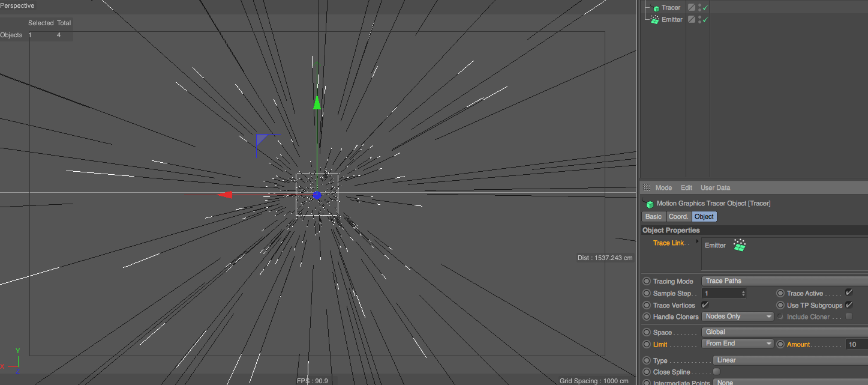Open the Space dropdown showing Global
The height and width of the screenshot is (385, 868).
click(x=785, y=332)
